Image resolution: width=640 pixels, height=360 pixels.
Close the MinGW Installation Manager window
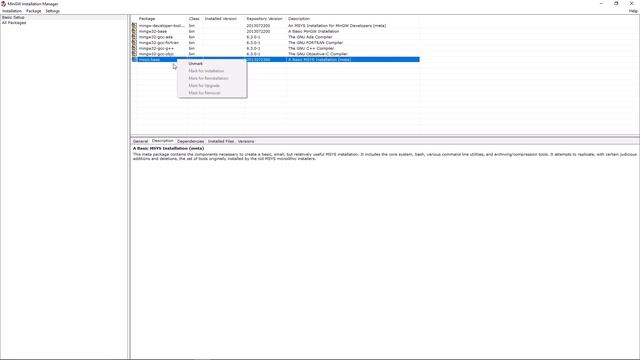pyautogui.click(x=631, y=4)
